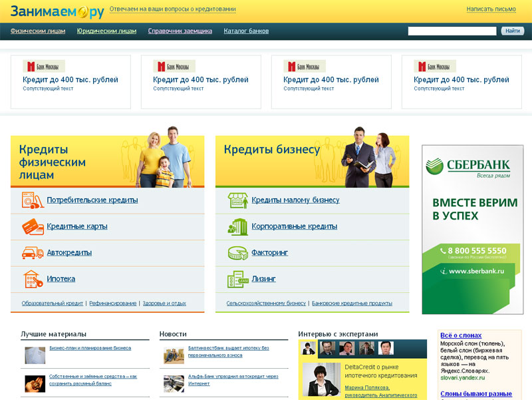
Task: Click the Сбербанк advertisement banner
Action: pyautogui.click(x=472, y=229)
